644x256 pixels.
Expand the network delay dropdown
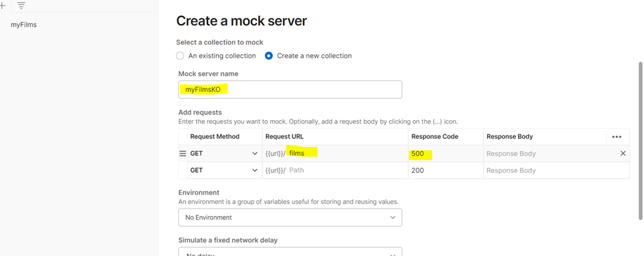coord(290,252)
